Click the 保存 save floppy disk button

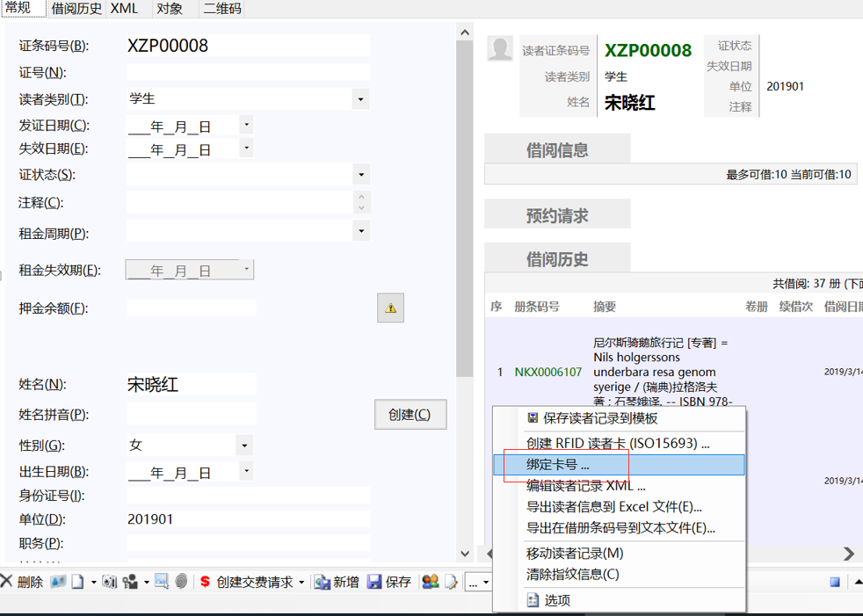(389, 582)
